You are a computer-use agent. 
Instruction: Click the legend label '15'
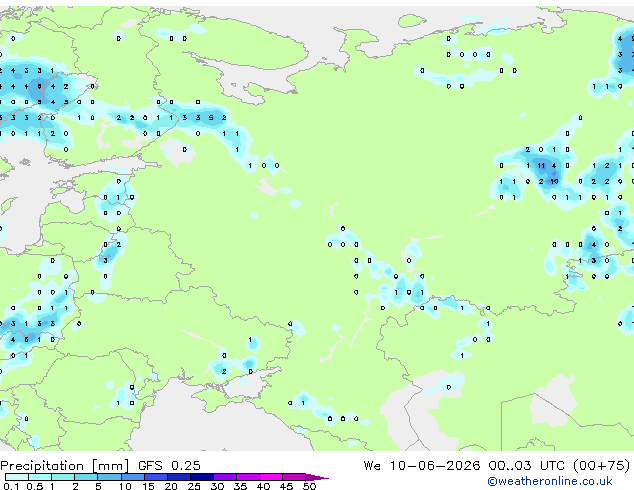(148, 486)
